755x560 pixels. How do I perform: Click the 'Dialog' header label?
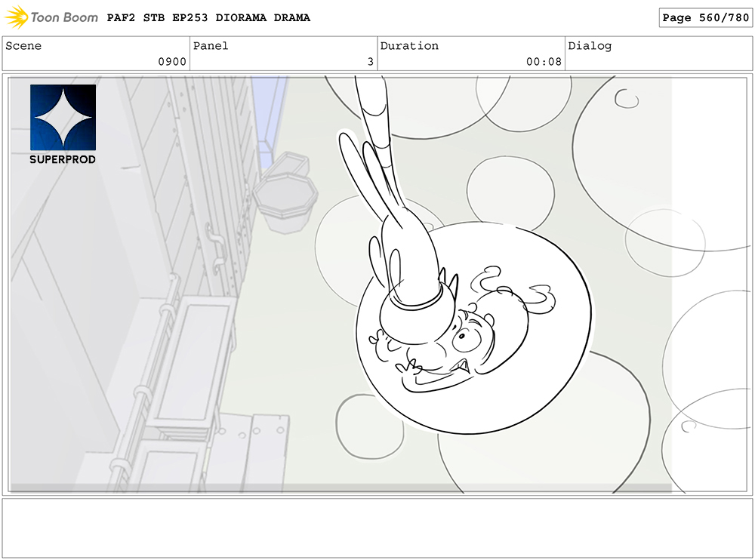click(x=590, y=46)
